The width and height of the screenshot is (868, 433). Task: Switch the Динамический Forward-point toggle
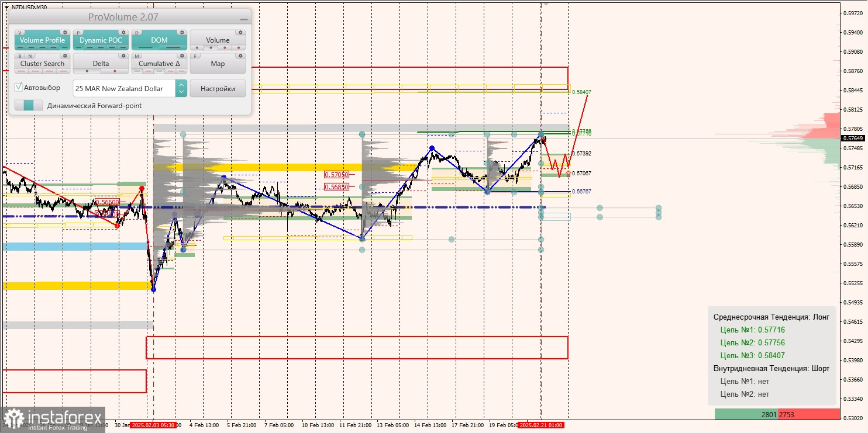(x=29, y=105)
